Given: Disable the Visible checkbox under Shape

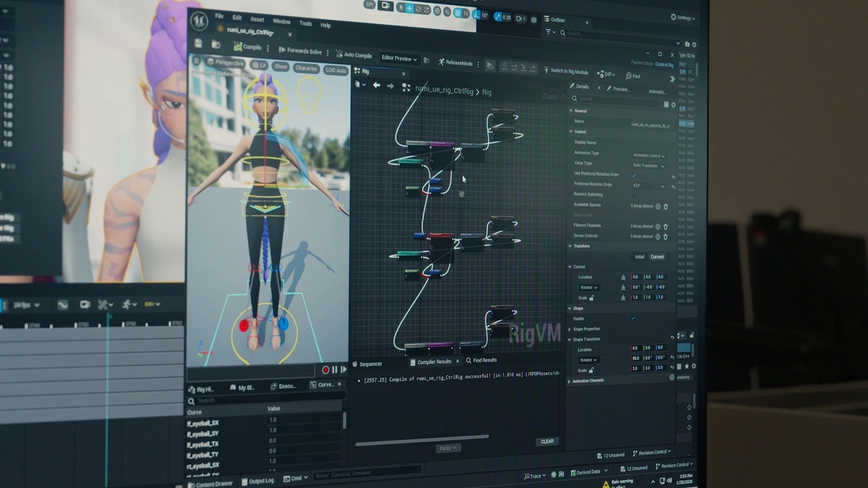Looking at the screenshot, I should tap(632, 318).
